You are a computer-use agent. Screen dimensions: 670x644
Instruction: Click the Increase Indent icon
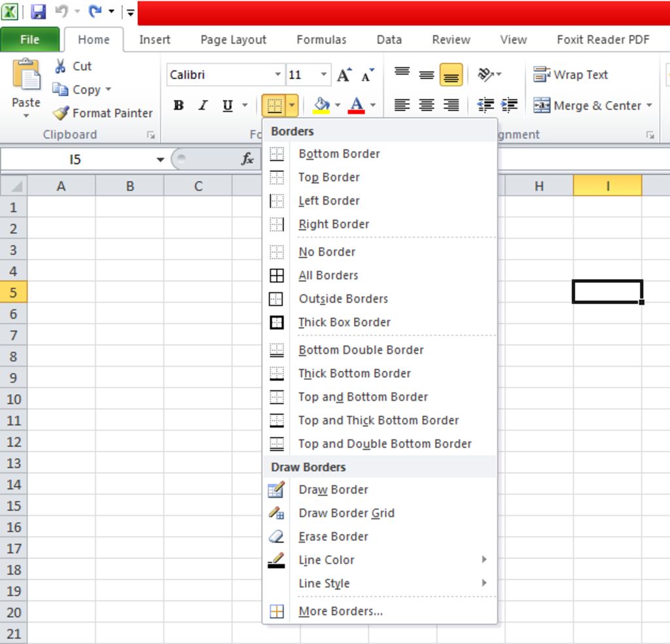coord(509,105)
